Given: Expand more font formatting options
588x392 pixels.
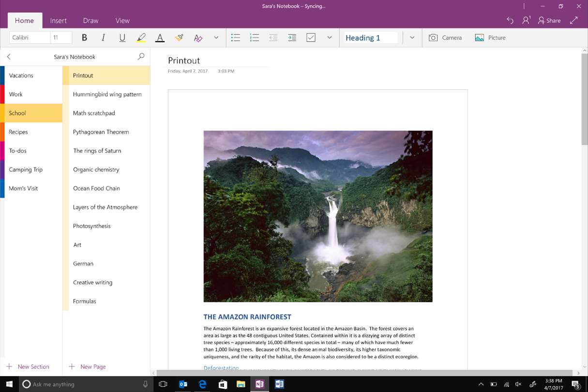Looking at the screenshot, I should [x=216, y=38].
